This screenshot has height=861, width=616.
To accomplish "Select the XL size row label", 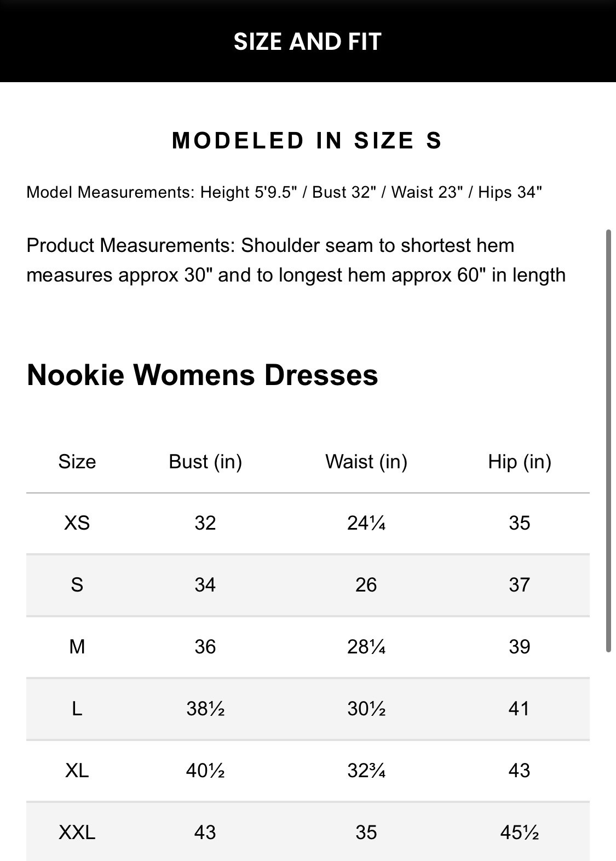I will pyautogui.click(x=77, y=771).
